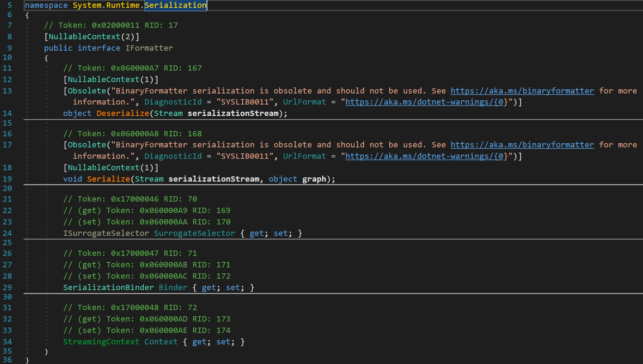The width and height of the screenshot is (643, 364).
Task: Click the StreamingContext type name
Action: [101, 342]
